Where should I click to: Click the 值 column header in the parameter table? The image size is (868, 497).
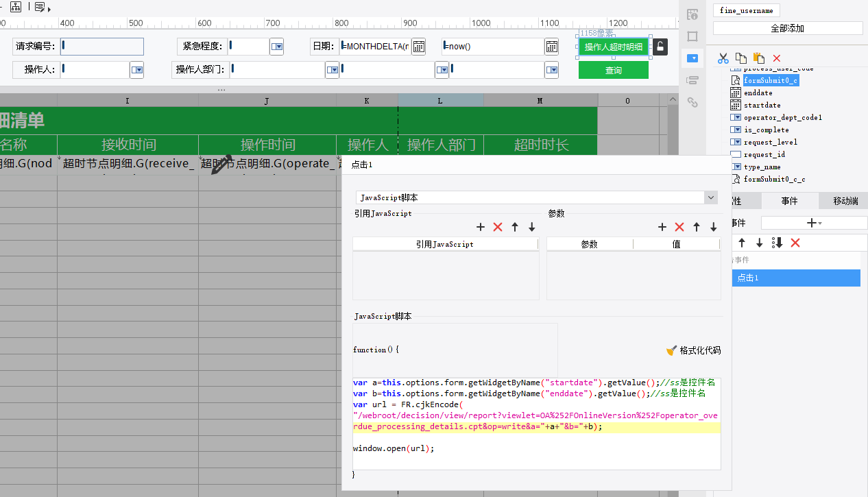(677, 244)
